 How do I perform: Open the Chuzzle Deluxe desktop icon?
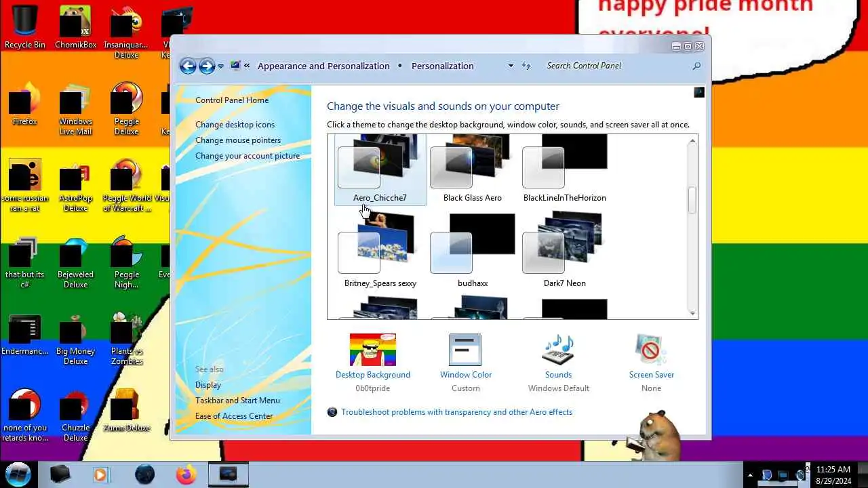click(x=75, y=415)
